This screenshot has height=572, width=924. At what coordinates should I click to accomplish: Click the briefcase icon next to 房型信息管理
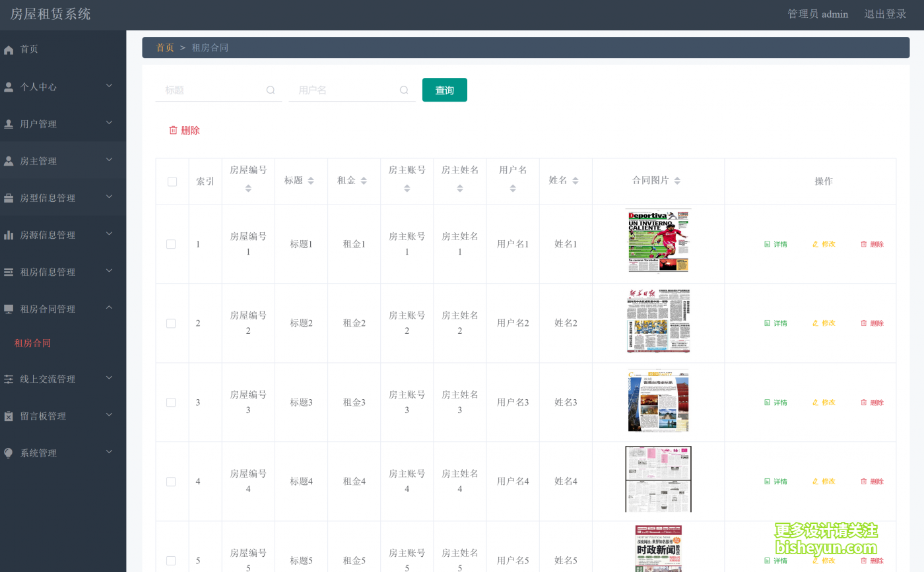point(9,198)
